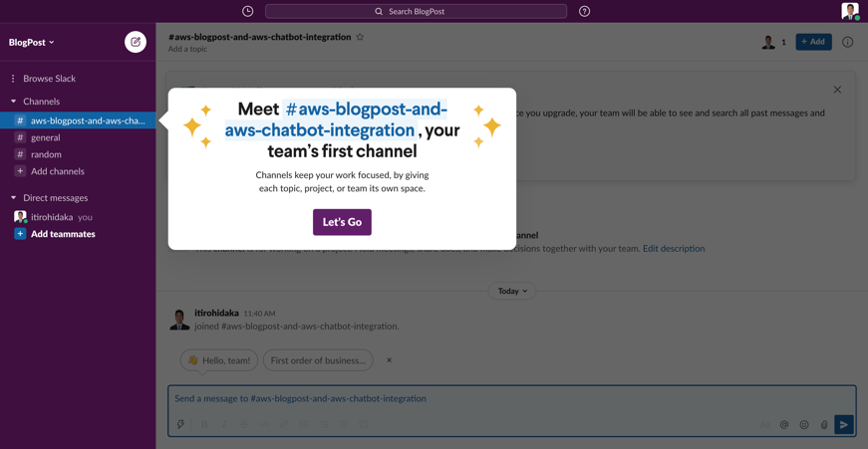This screenshot has height=449, width=868.
Task: Open the general channel
Action: coord(46,137)
